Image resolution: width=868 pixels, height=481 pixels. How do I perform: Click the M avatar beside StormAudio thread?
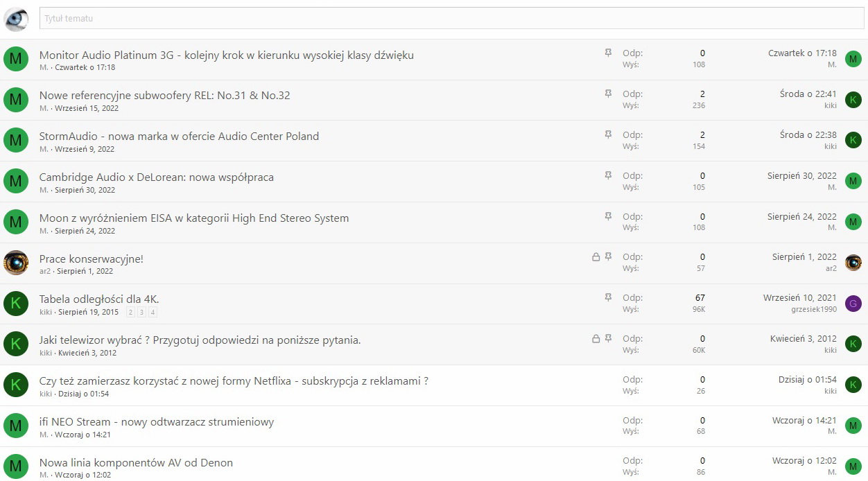(x=16, y=141)
